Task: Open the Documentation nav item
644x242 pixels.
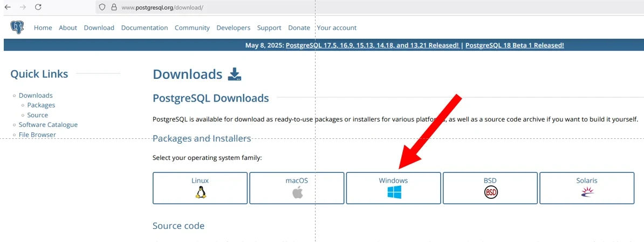Action: (x=145, y=28)
